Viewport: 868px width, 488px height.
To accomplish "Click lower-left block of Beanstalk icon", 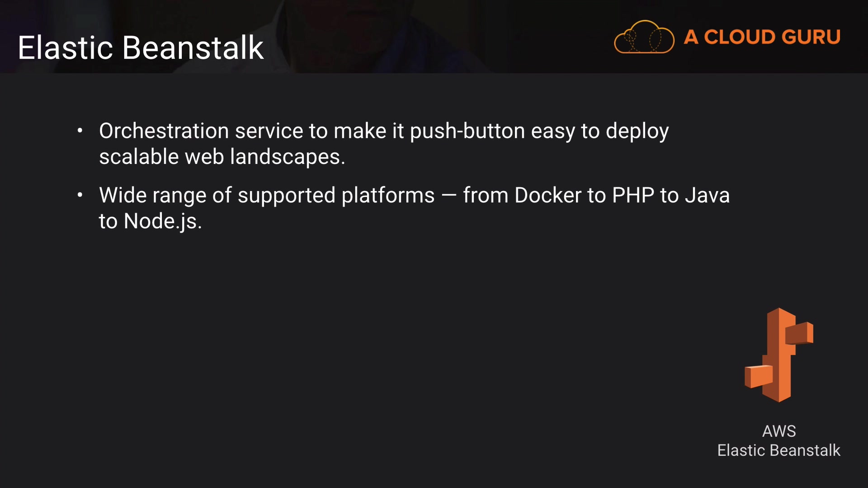I will pyautogui.click(x=758, y=376).
